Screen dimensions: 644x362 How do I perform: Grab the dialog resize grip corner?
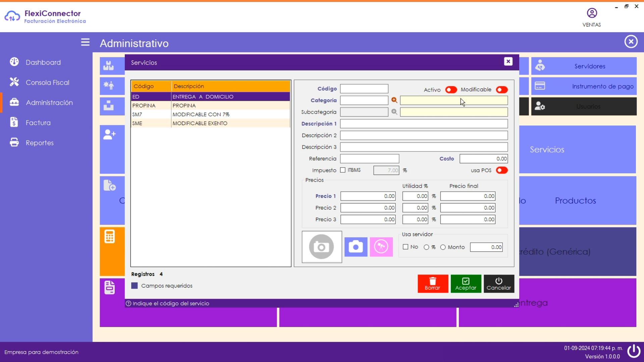tap(516, 305)
